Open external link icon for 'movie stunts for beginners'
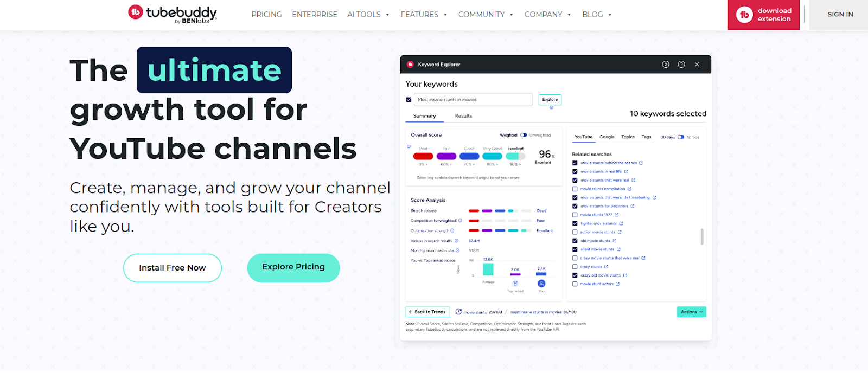 pyautogui.click(x=633, y=206)
